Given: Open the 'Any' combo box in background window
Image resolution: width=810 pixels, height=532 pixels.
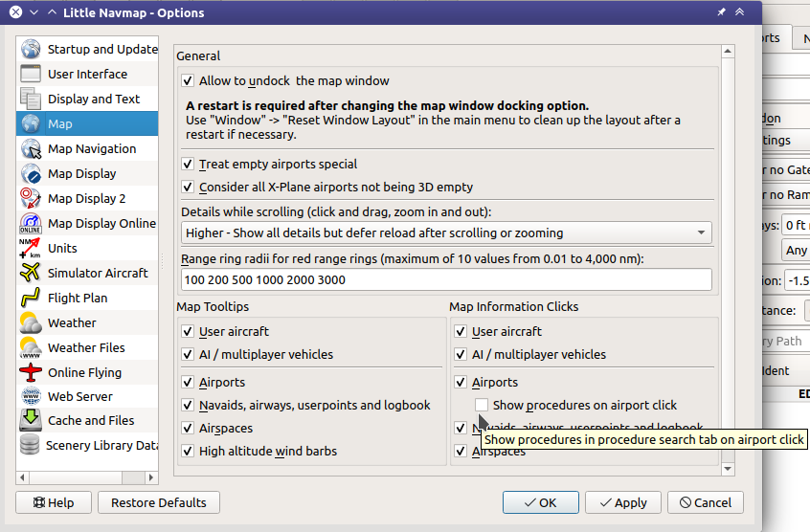Looking at the screenshot, I should click(x=796, y=251).
